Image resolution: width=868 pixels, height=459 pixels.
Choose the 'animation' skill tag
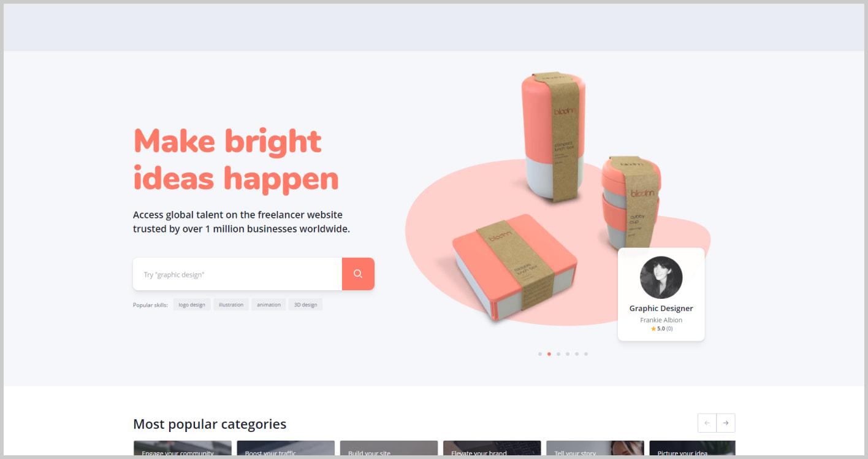point(268,304)
